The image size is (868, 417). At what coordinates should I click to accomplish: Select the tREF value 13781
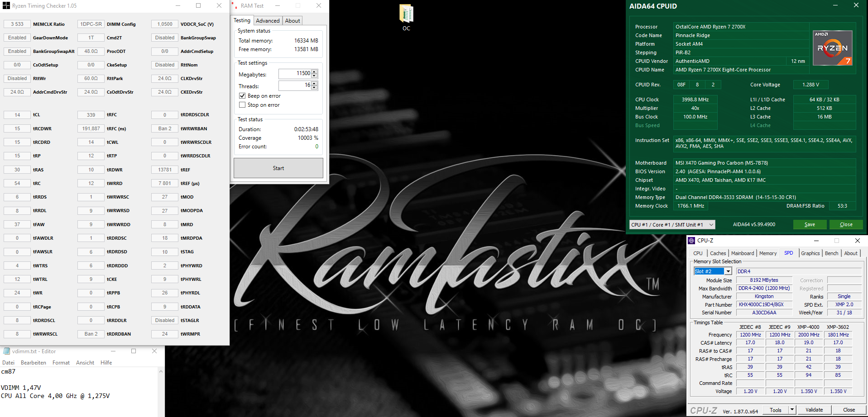165,170
